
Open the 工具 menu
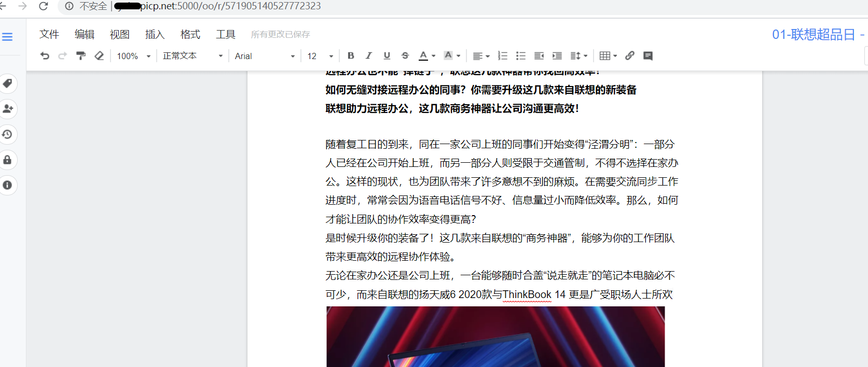226,34
